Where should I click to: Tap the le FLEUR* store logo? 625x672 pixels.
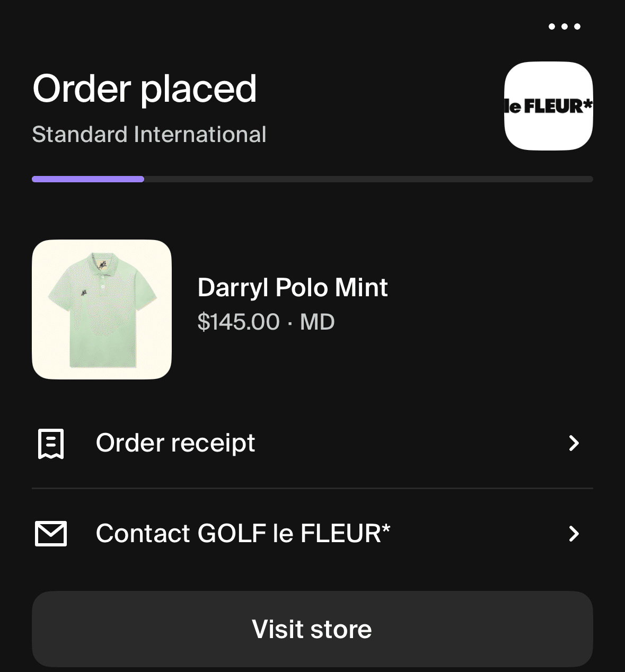[548, 106]
